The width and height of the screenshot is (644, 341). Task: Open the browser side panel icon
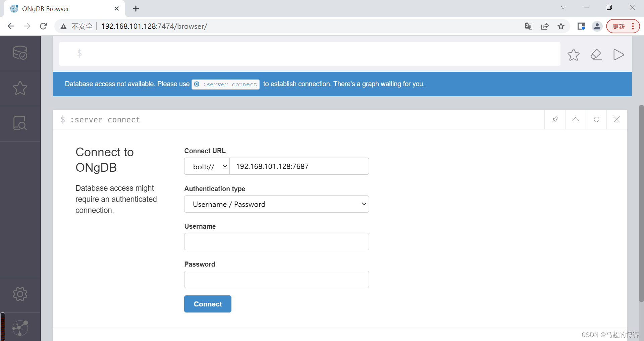(x=581, y=26)
